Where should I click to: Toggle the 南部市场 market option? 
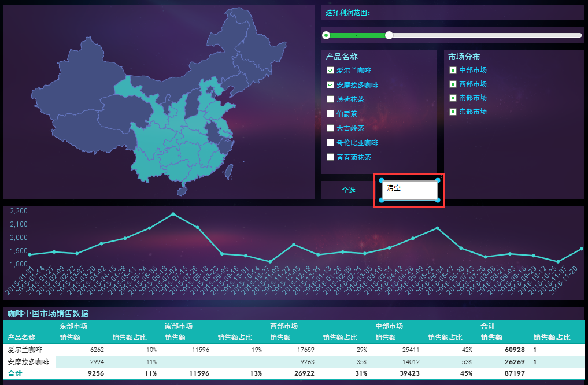coord(453,98)
